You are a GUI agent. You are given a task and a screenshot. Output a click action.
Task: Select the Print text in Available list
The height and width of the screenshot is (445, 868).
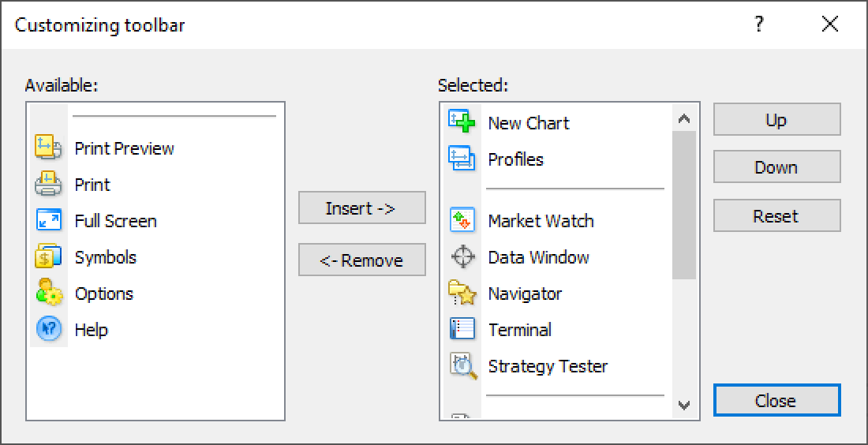(93, 185)
